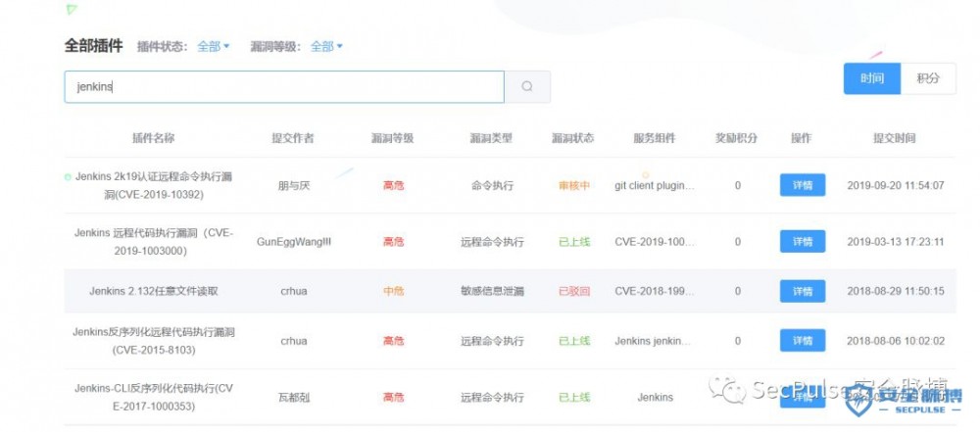Click plugin name Jenkins 2.132任意文件读取
The width and height of the screenshot is (980, 432).
pyautogui.click(x=154, y=291)
